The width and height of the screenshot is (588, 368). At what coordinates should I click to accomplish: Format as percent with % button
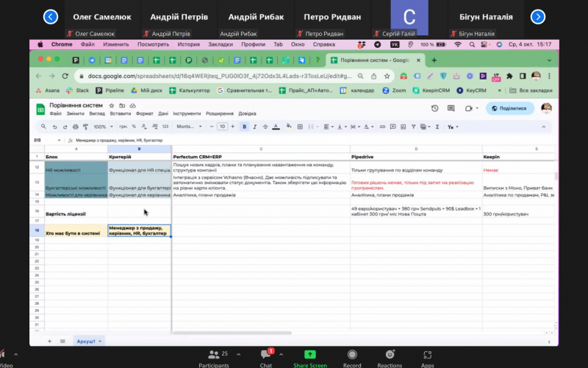click(x=134, y=127)
